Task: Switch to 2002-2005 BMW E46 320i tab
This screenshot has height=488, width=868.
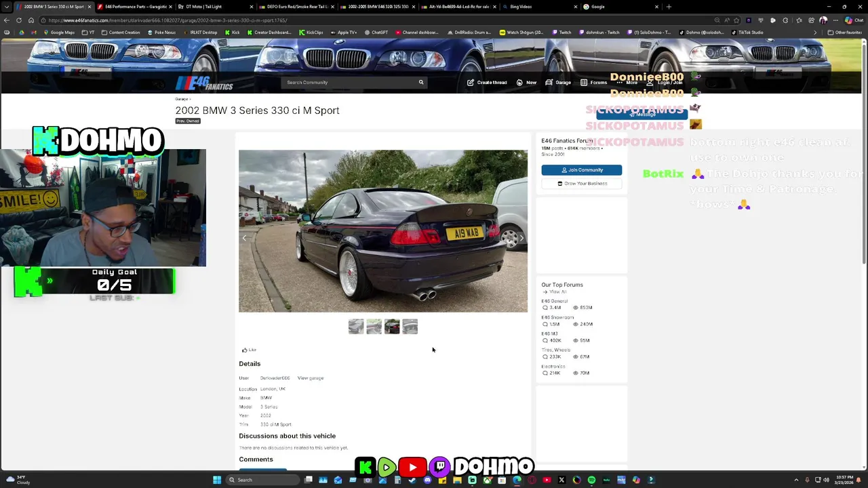Action: tap(378, 7)
